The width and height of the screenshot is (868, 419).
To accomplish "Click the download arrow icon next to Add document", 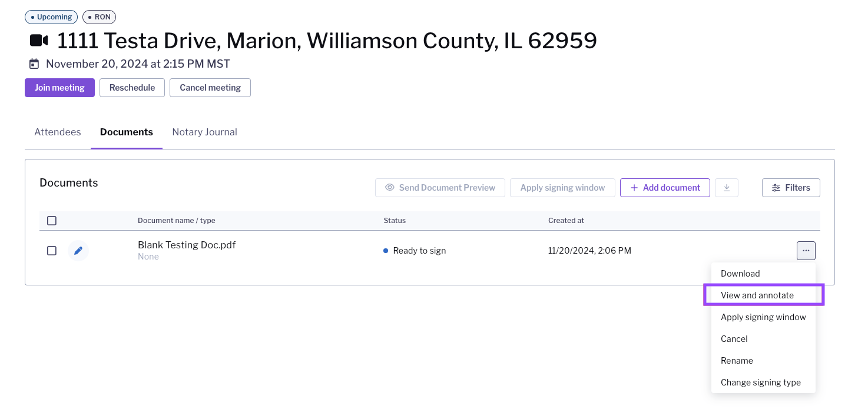I will [x=727, y=188].
